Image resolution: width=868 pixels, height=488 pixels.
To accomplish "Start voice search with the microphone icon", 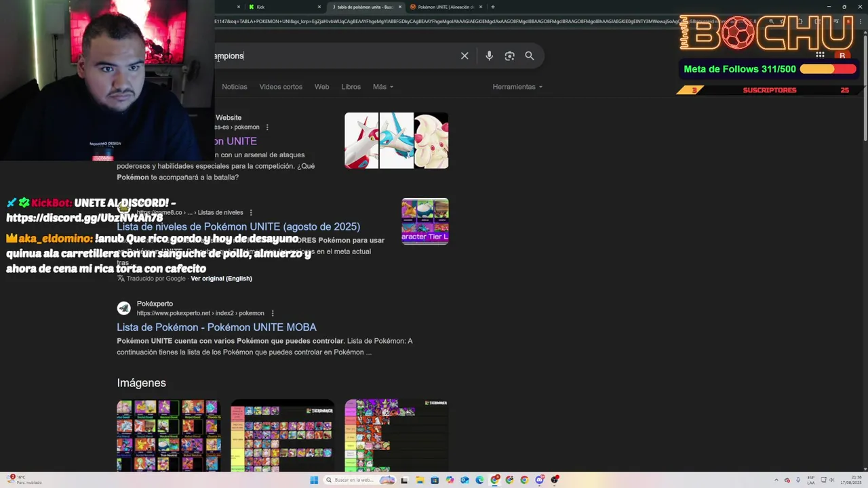I will click(x=489, y=56).
